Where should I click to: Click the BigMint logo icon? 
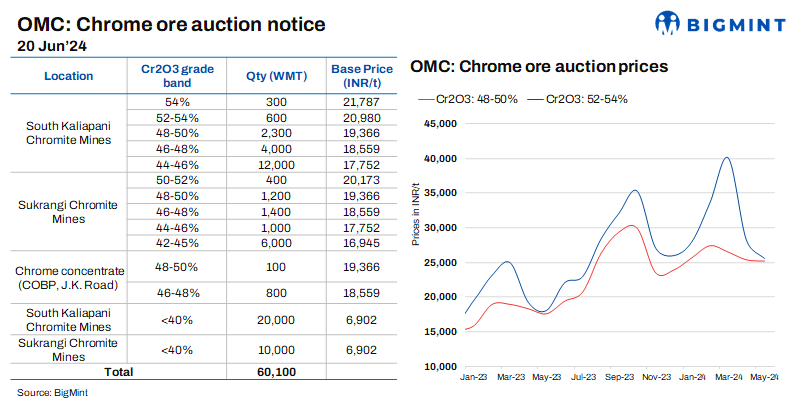(668, 22)
